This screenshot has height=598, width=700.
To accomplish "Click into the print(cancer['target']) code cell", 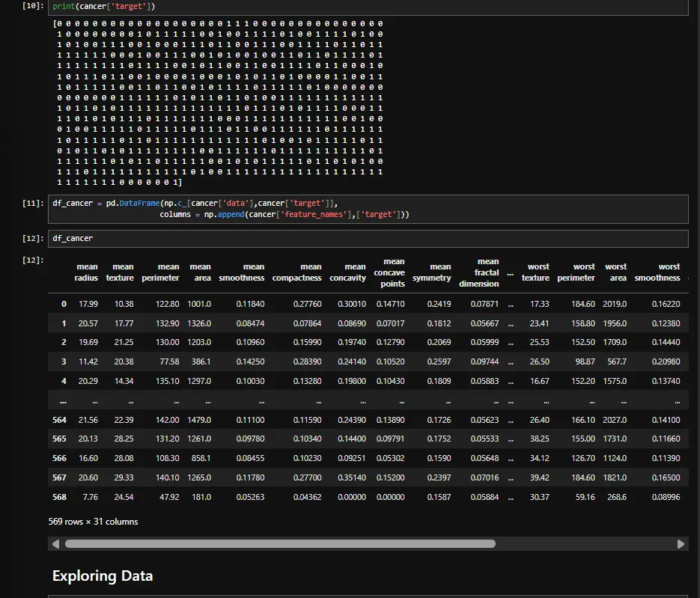I will tap(368, 7).
